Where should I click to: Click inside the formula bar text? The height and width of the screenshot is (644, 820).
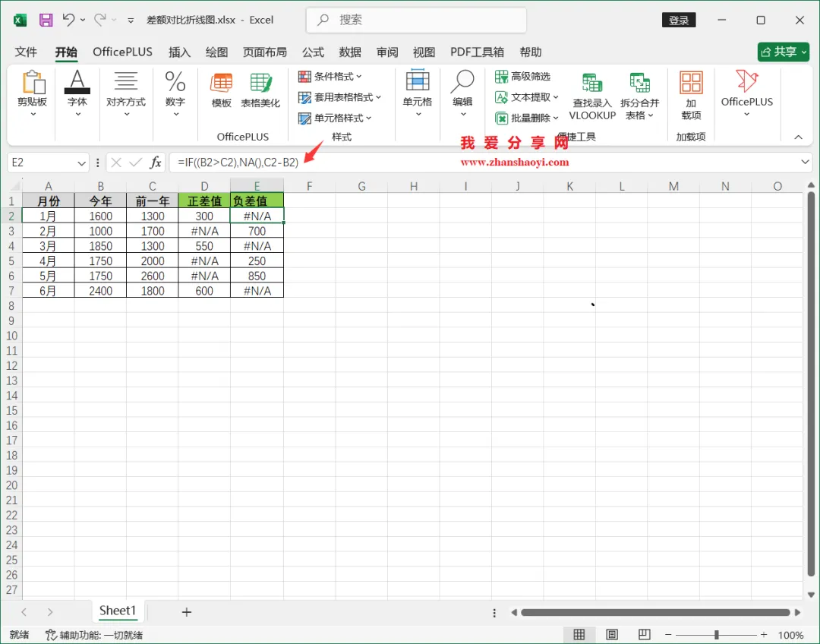pyautogui.click(x=238, y=163)
